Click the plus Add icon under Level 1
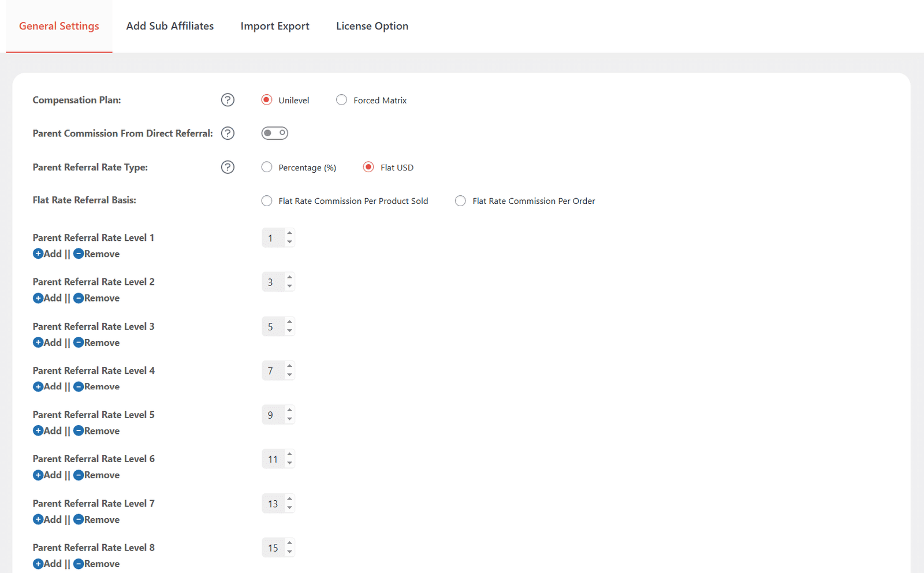The image size is (924, 573). (38, 254)
